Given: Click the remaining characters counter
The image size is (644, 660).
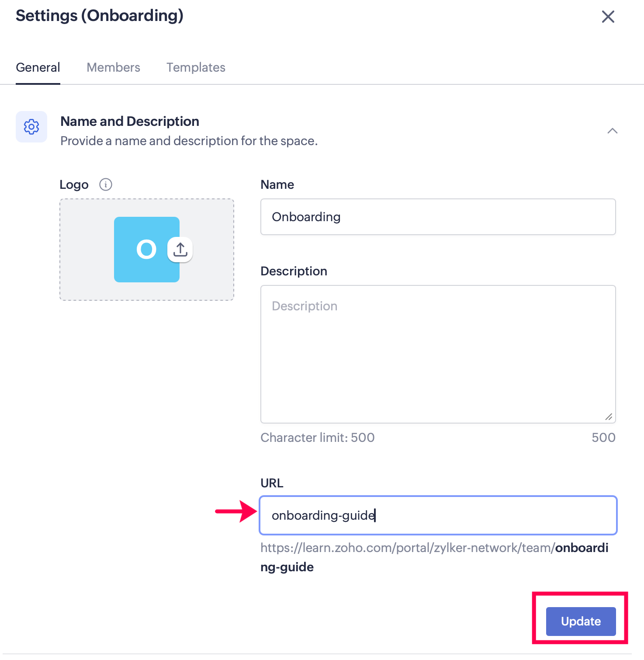Looking at the screenshot, I should pyautogui.click(x=603, y=438).
